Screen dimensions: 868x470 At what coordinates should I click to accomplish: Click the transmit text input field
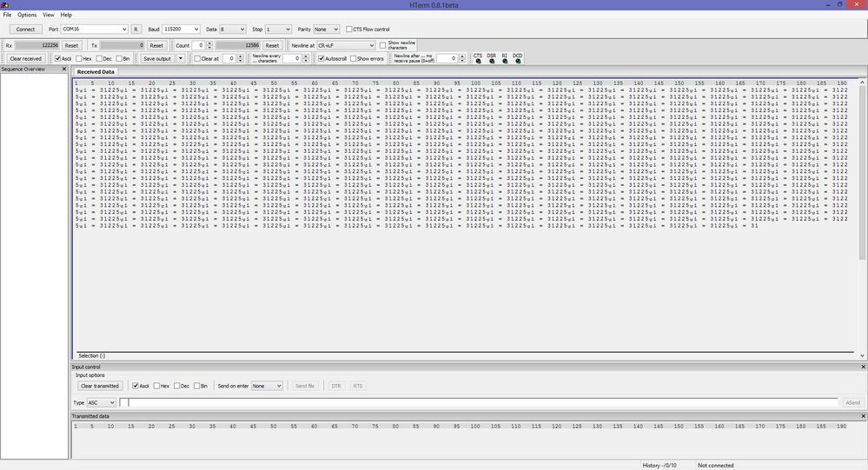click(x=479, y=402)
